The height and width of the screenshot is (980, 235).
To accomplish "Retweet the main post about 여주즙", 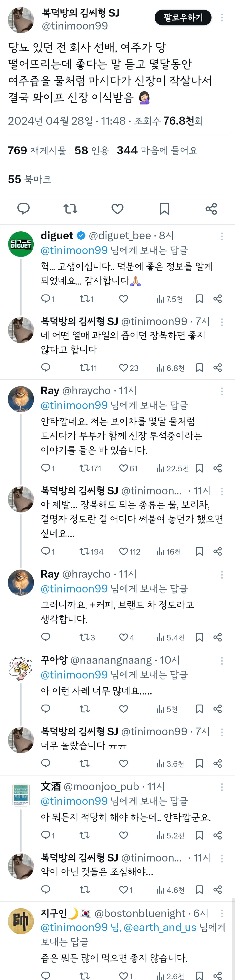I will pos(70,208).
